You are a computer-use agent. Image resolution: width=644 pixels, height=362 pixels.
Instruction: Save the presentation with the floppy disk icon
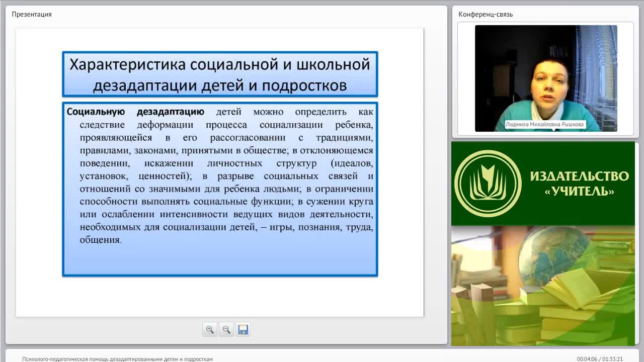coord(243,329)
